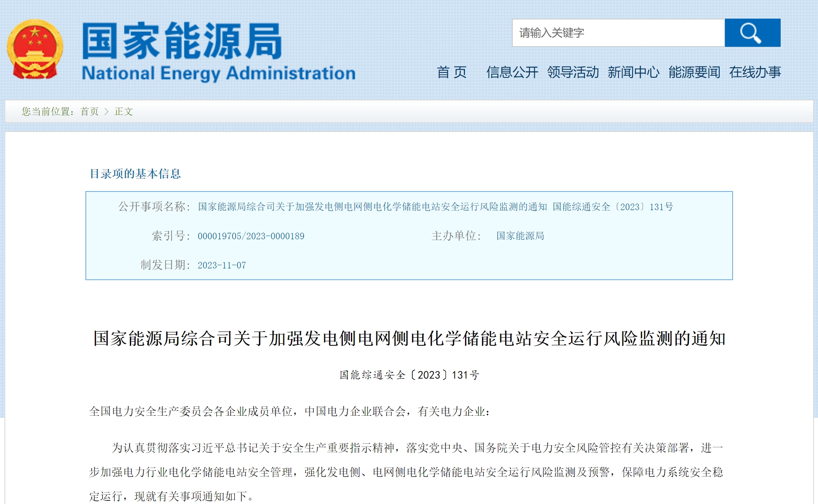
Task: Click the main article headline
Action: tap(409, 338)
